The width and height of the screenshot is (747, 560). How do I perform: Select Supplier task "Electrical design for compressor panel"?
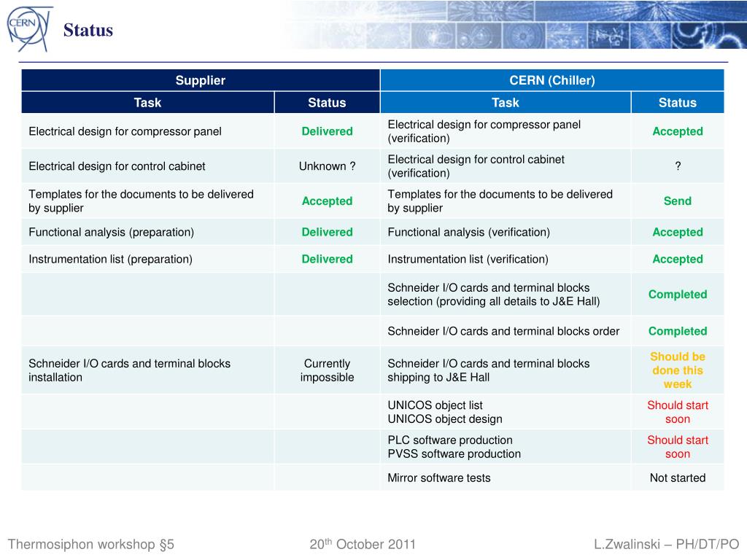pyautogui.click(x=125, y=131)
